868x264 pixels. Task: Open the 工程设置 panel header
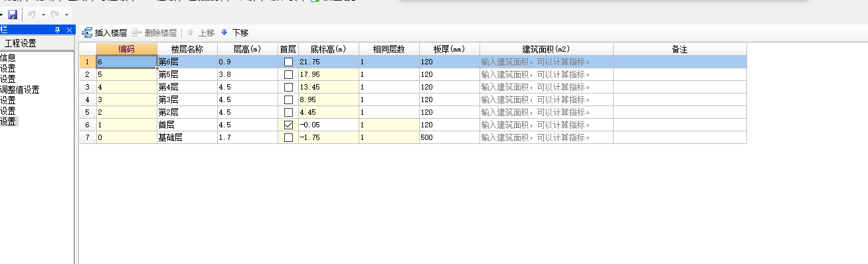click(x=37, y=44)
